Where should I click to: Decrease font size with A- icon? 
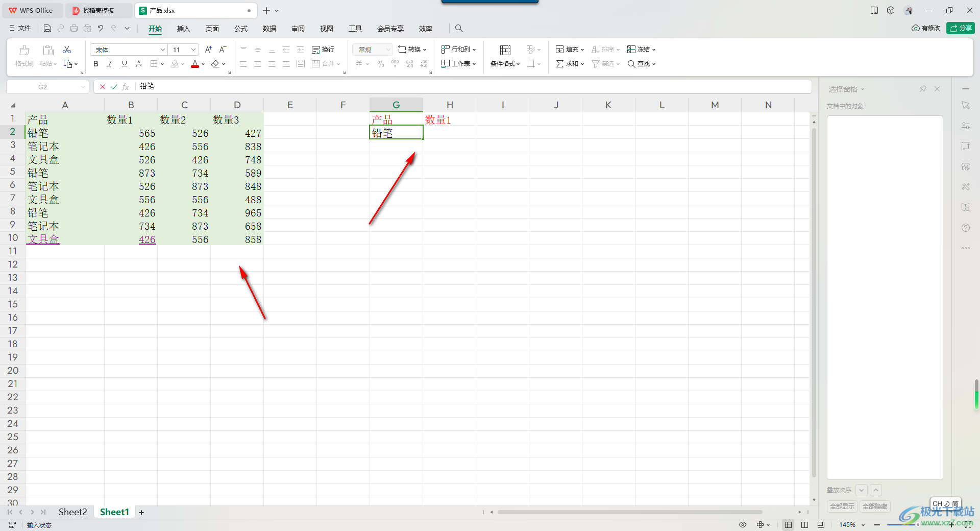pyautogui.click(x=223, y=50)
